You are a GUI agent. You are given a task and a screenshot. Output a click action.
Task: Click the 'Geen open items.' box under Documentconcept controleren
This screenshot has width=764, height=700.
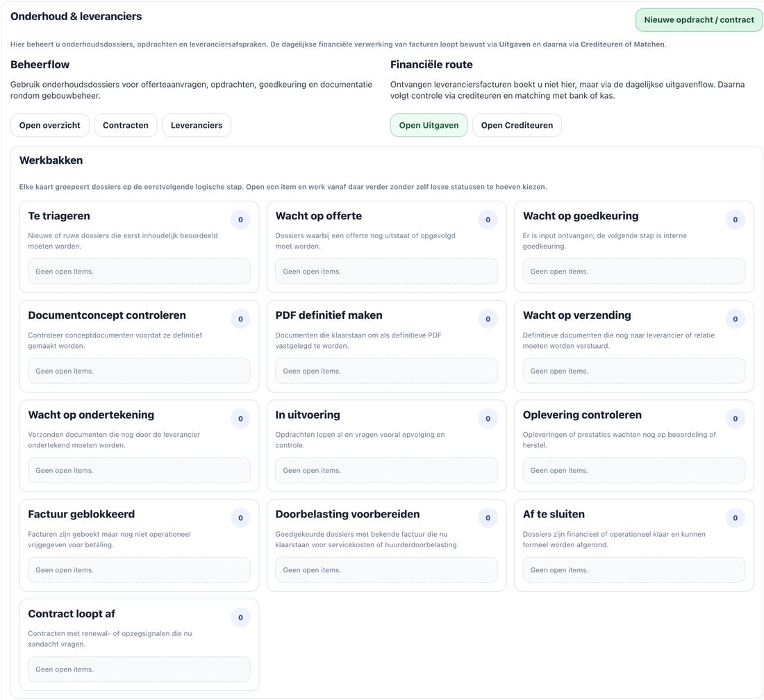[x=139, y=371]
